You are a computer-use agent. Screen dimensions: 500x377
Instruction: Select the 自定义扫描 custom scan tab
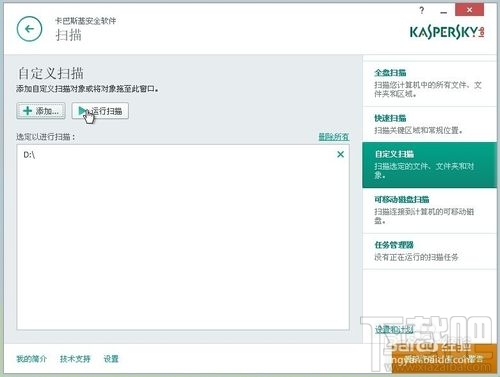tap(429, 165)
